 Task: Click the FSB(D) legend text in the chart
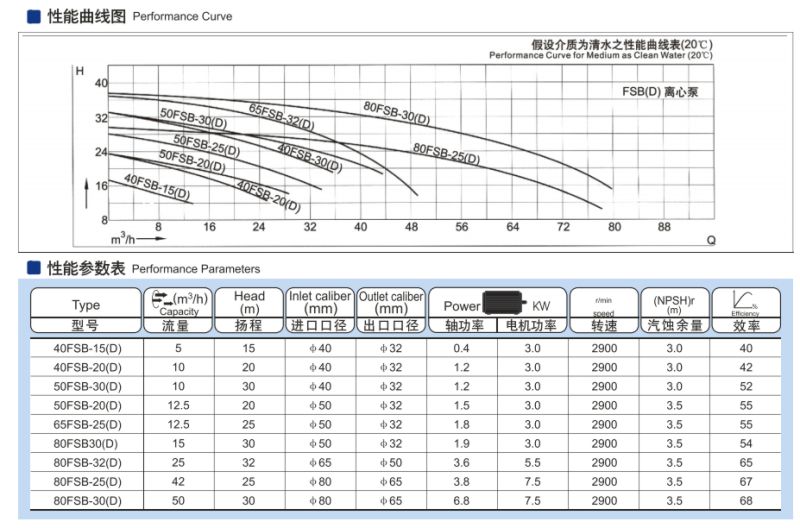point(659,91)
